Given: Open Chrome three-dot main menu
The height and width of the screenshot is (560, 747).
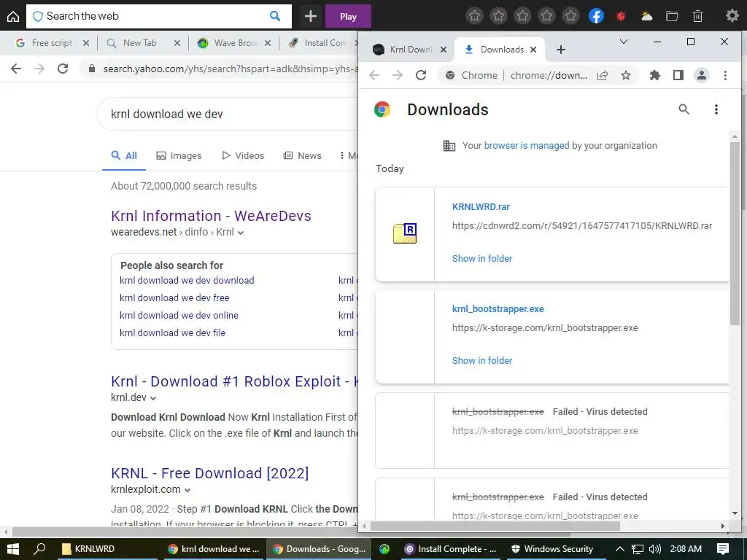Looking at the screenshot, I should [725, 75].
